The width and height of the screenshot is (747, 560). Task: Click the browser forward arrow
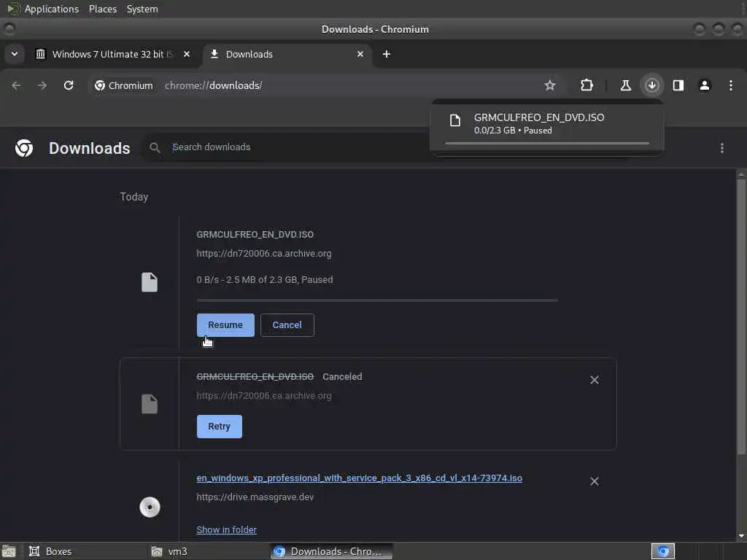tap(42, 85)
